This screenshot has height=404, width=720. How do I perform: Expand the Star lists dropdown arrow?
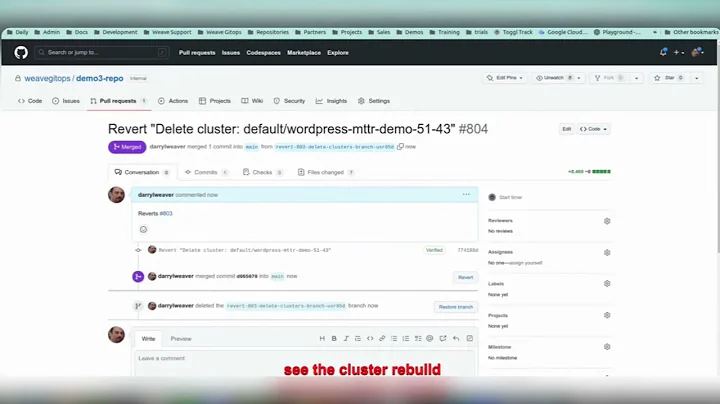697,78
